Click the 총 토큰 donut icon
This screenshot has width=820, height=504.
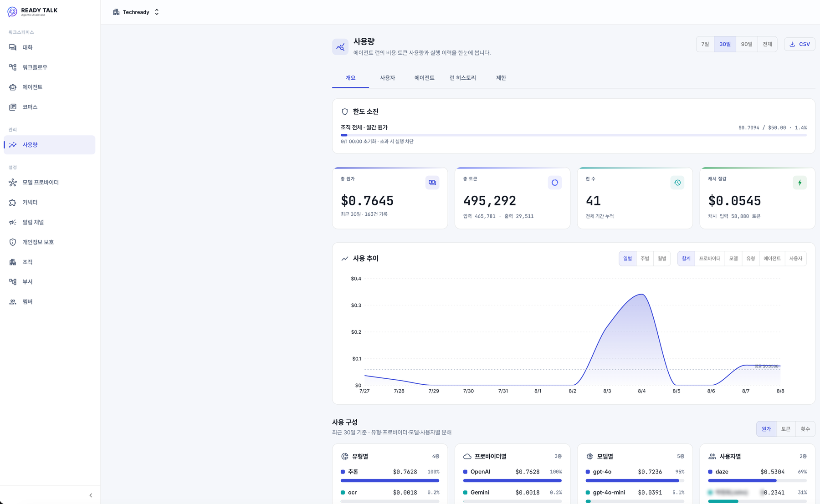pyautogui.click(x=555, y=183)
